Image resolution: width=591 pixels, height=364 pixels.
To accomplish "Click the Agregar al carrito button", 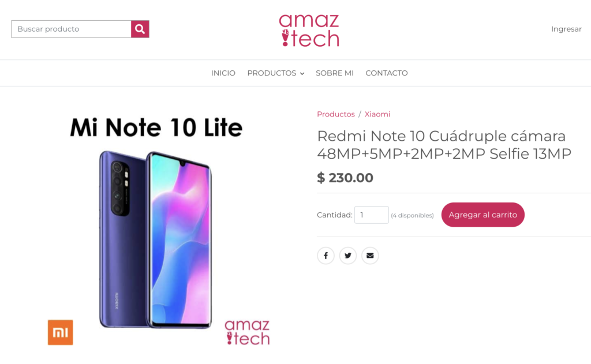I will pos(483,215).
